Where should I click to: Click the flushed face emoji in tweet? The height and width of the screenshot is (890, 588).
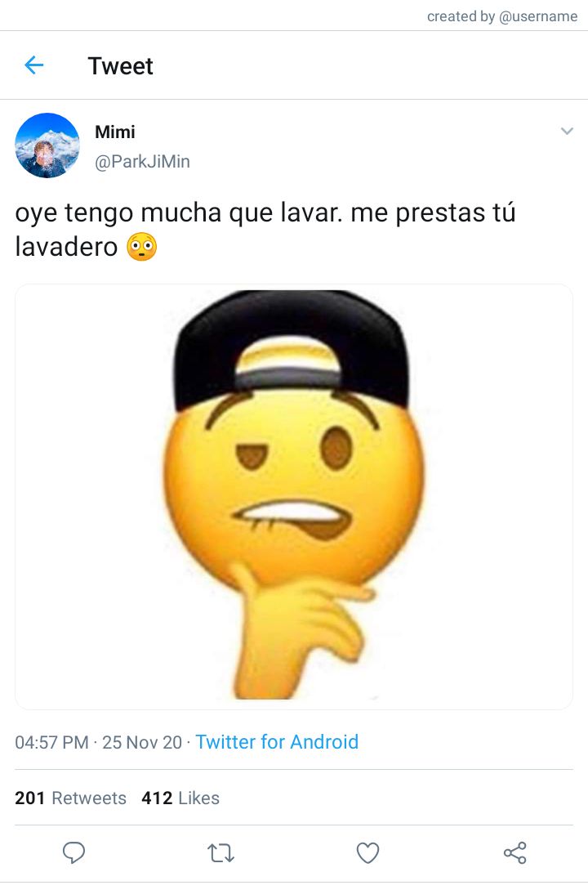(x=142, y=247)
